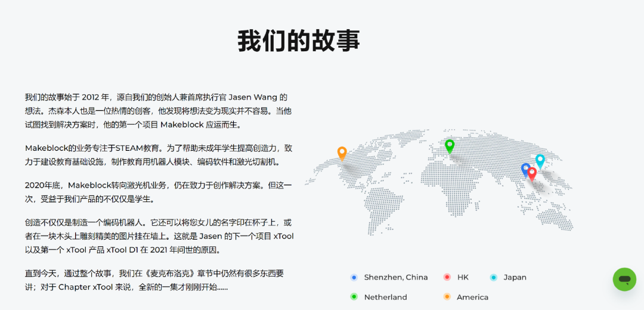Click the orange America map pin
644x310 pixels.
coord(342,154)
